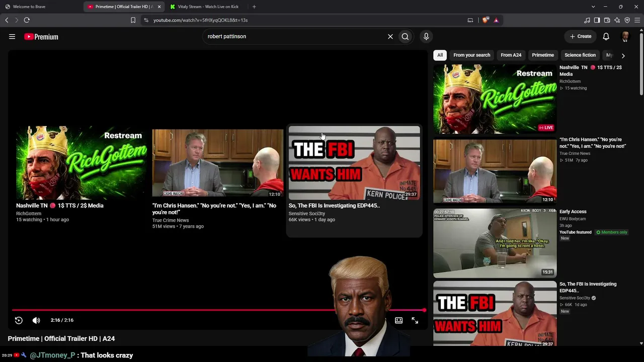This screenshot has height=362, width=644.
Task: Open Brave media playlist music icon
Action: coord(587,20)
